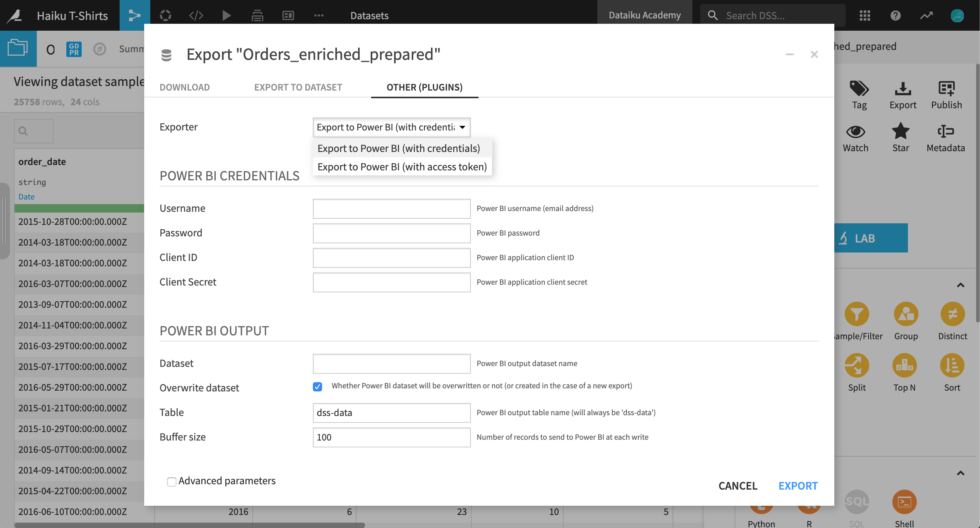Click the Client Secret input field
Image resolution: width=980 pixels, height=528 pixels.
[391, 282]
